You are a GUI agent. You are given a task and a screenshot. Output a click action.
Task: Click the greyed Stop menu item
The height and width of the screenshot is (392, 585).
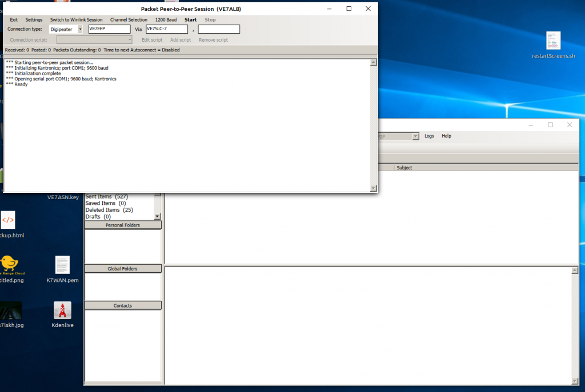pos(210,20)
